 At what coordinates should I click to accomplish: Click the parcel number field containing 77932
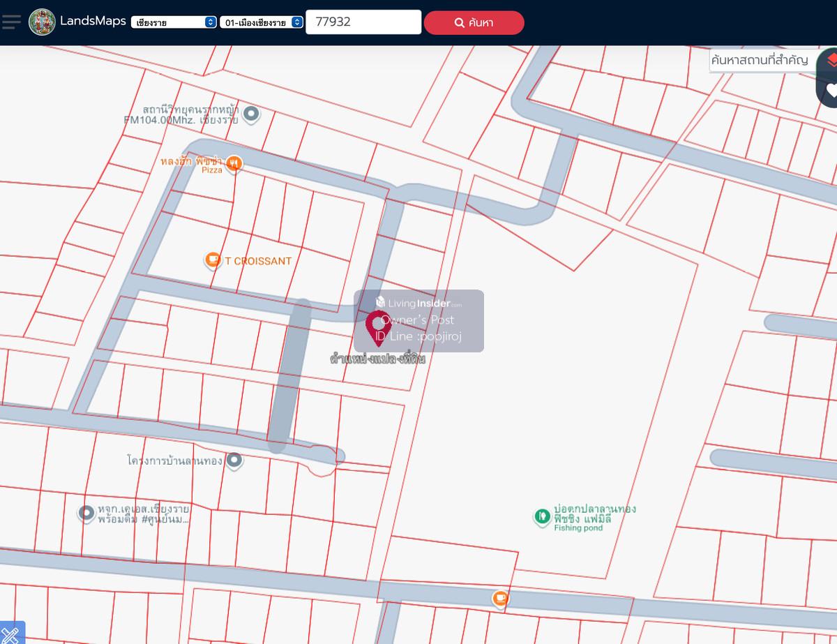(x=363, y=22)
